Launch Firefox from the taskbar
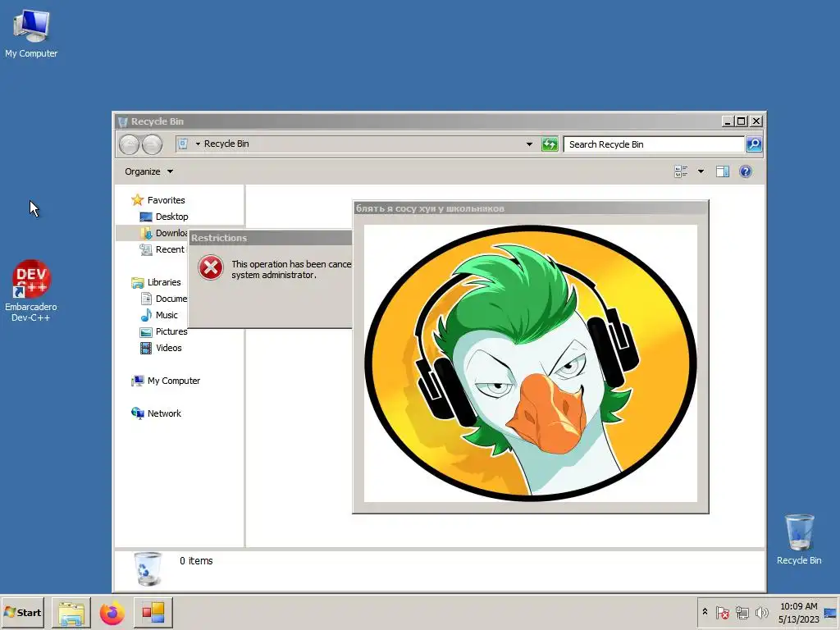 tap(112, 613)
